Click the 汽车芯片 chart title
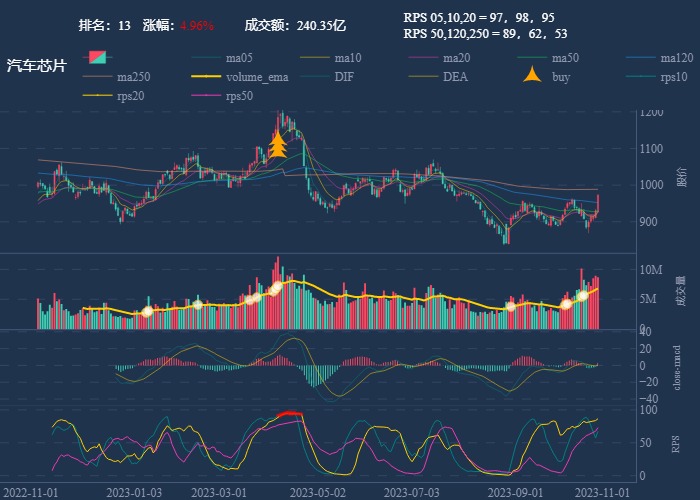 (37, 66)
